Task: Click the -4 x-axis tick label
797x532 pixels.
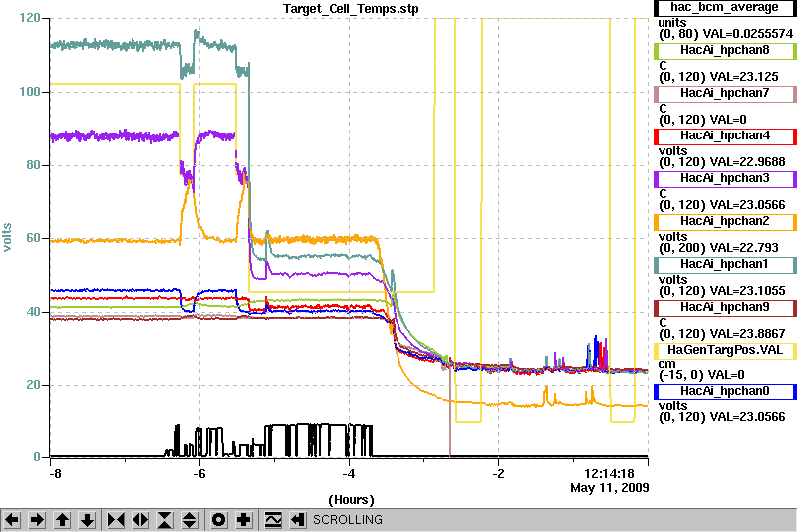Action: coord(348,474)
